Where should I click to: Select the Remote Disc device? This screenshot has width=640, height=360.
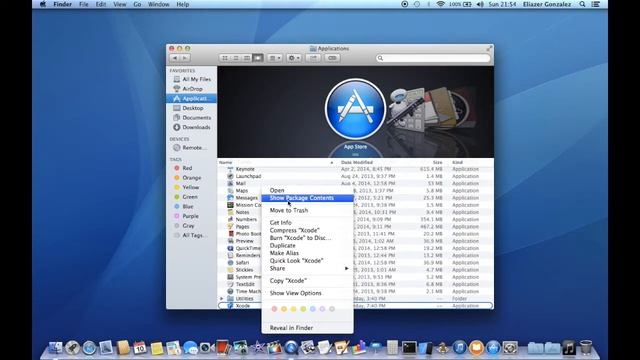[192, 148]
